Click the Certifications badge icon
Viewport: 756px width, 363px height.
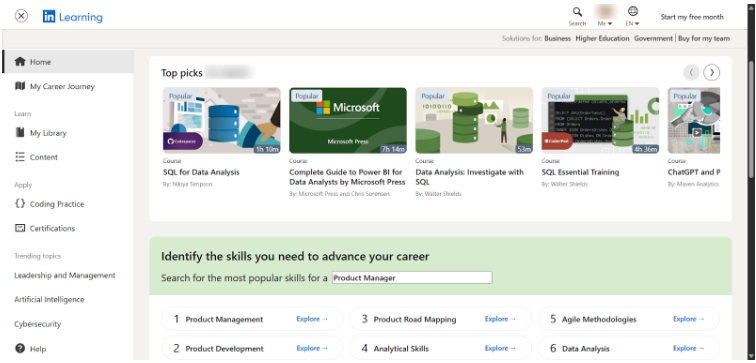tap(20, 228)
